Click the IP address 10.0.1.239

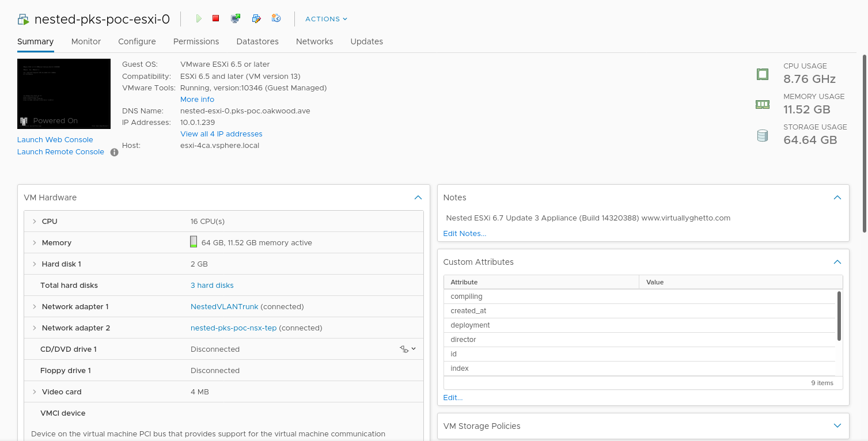(198, 123)
